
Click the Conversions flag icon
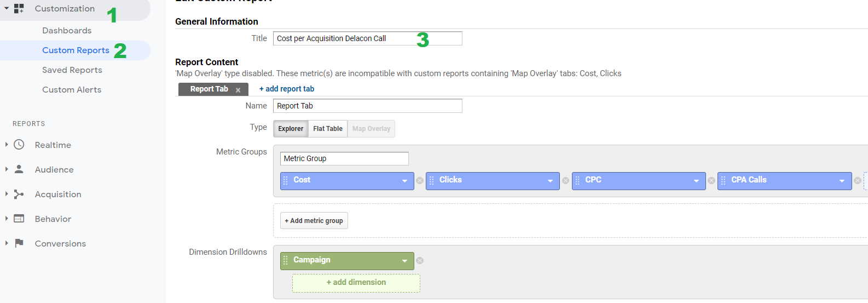[19, 243]
